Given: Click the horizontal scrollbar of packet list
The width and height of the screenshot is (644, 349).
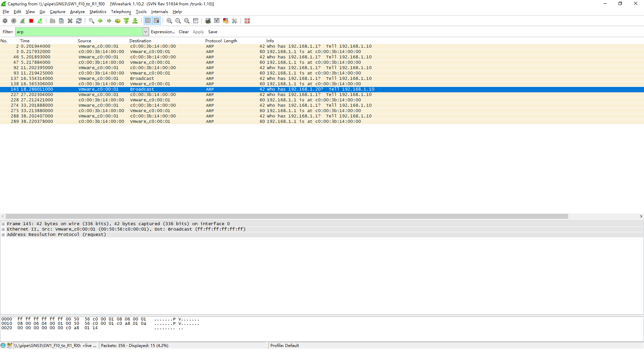Looking at the screenshot, I should 287,216.
